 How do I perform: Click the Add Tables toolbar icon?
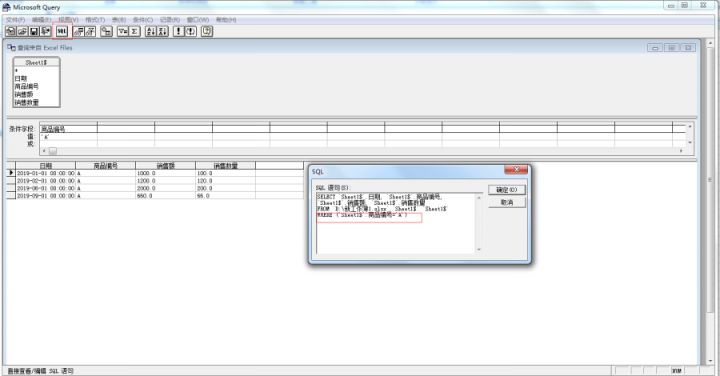pos(107,31)
